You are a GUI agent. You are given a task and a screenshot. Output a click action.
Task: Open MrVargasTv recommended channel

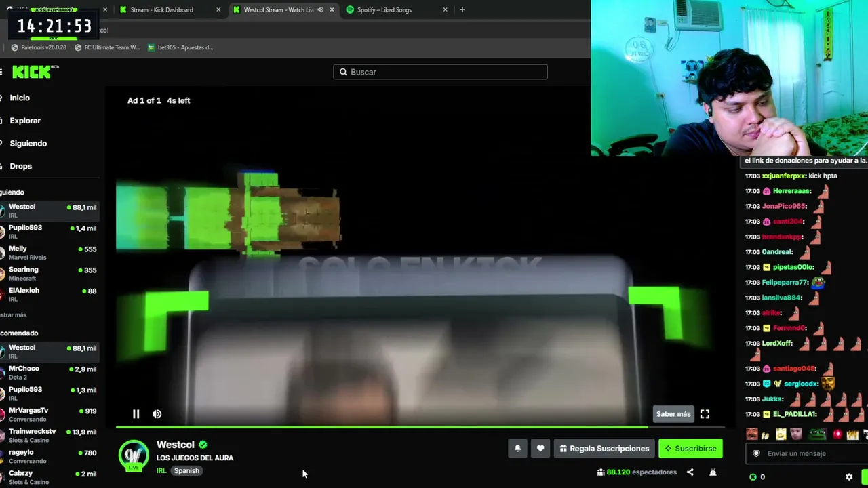click(x=50, y=415)
